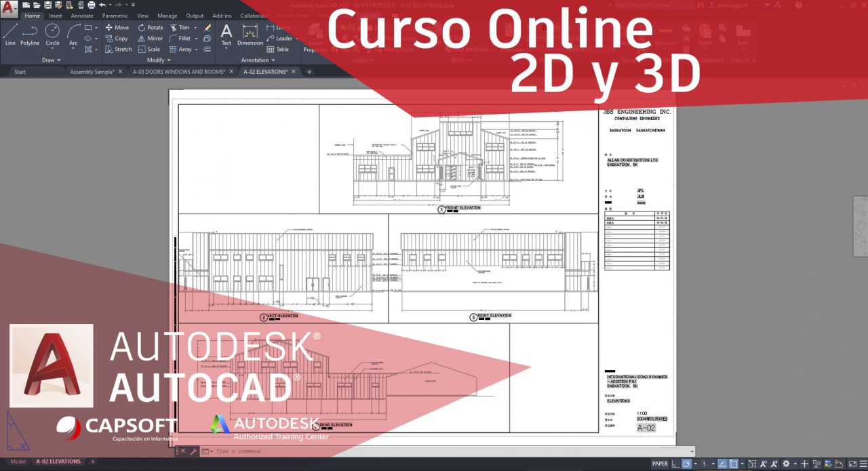The height and width of the screenshot is (471, 868).
Task: Click the Ellipse draw icon
Action: pos(88,39)
